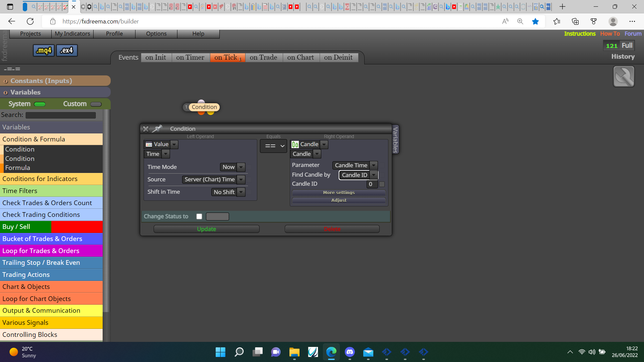644x362 pixels.
Task: Expand the Time Filters category
Action: 51,191
